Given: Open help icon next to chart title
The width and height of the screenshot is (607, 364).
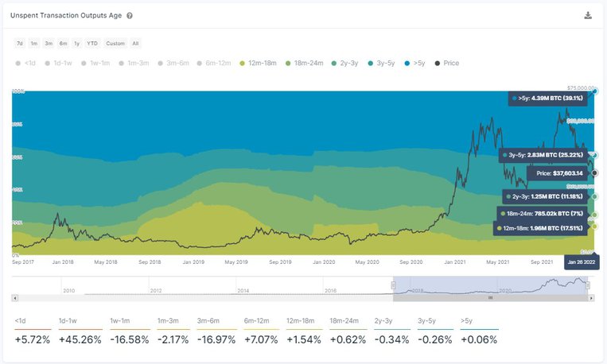Looking at the screenshot, I should click(130, 15).
